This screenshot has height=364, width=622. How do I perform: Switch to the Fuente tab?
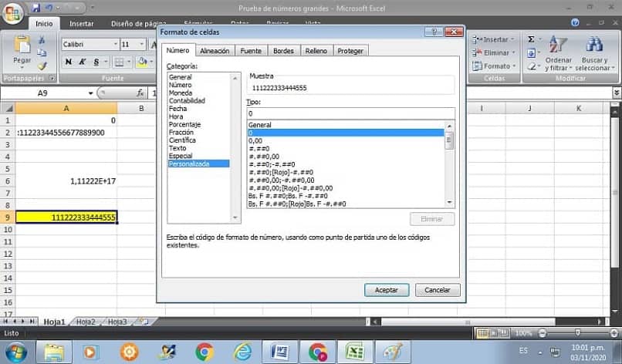click(x=251, y=51)
